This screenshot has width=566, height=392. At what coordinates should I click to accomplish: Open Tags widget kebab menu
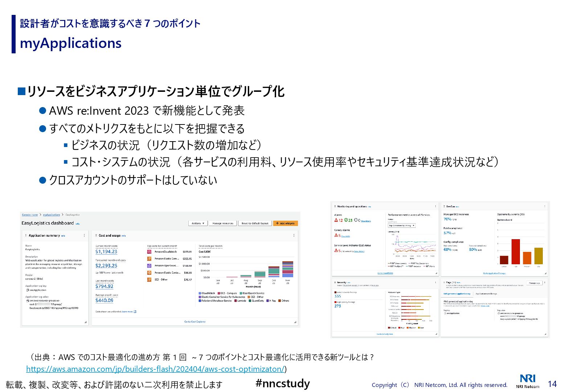point(545,283)
